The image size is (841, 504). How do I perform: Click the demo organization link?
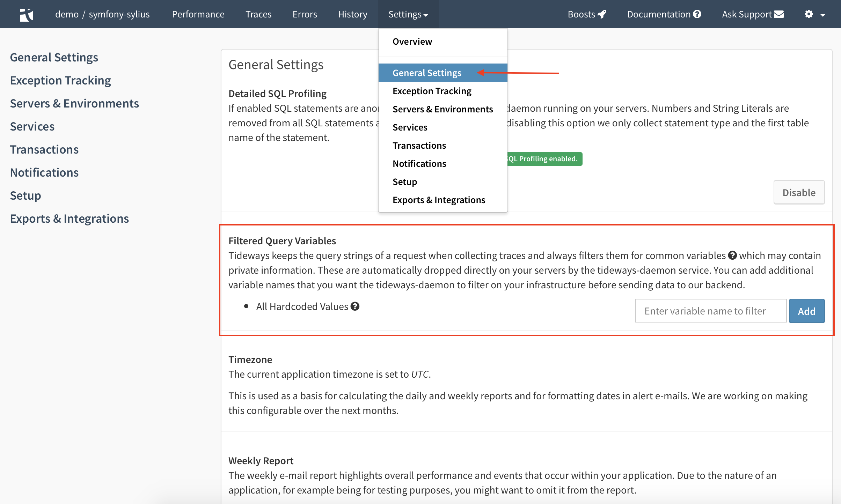(x=67, y=14)
